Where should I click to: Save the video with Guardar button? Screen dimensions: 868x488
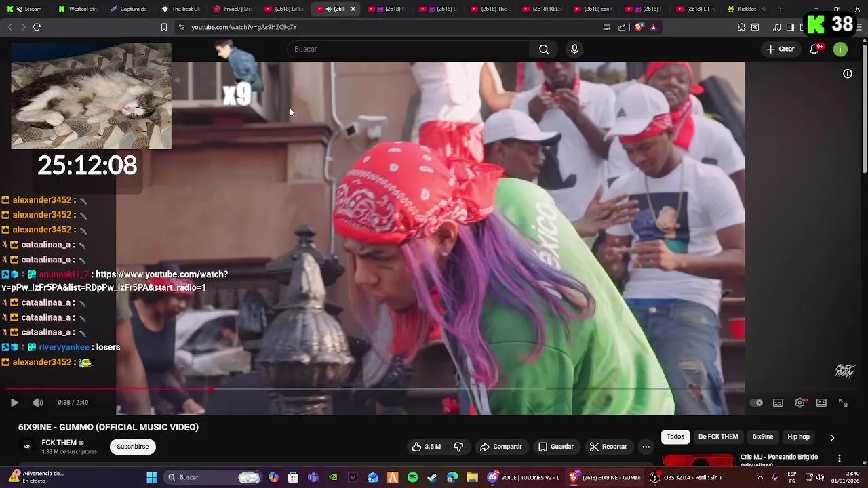tap(556, 447)
